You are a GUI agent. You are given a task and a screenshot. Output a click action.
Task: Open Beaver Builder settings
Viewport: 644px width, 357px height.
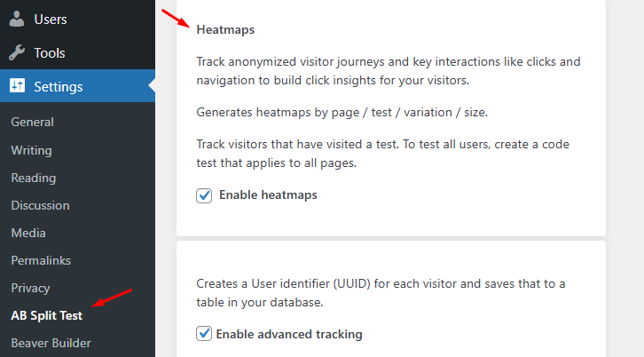pyautogui.click(x=51, y=343)
